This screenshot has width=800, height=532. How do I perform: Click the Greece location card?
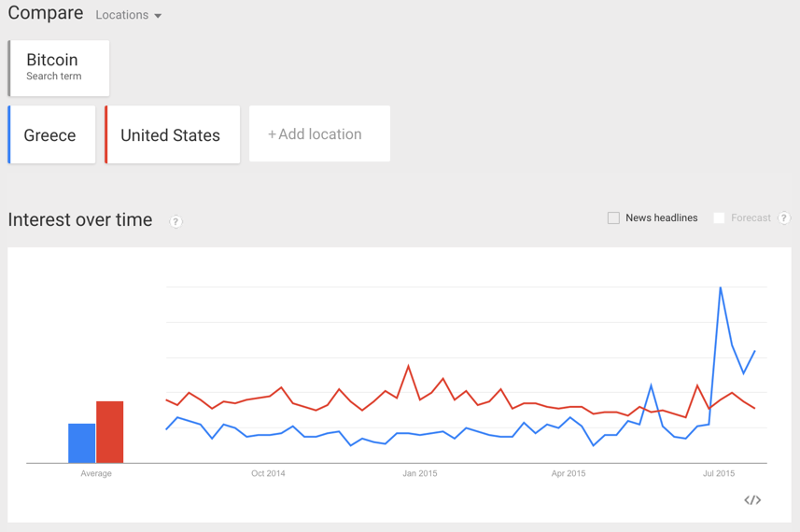pyautogui.click(x=51, y=135)
